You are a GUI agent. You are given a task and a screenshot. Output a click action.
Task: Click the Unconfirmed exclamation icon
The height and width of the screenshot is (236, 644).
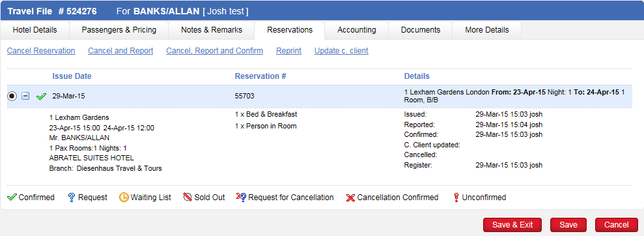point(456,198)
